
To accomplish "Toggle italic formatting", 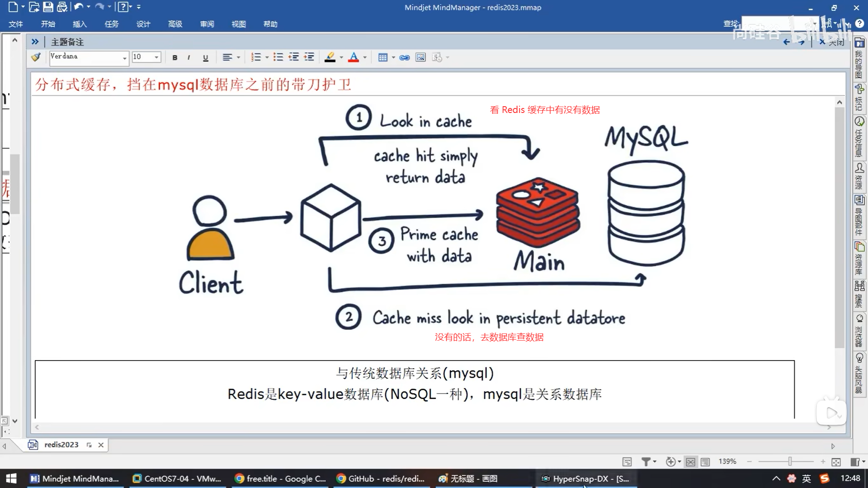I will tap(189, 57).
